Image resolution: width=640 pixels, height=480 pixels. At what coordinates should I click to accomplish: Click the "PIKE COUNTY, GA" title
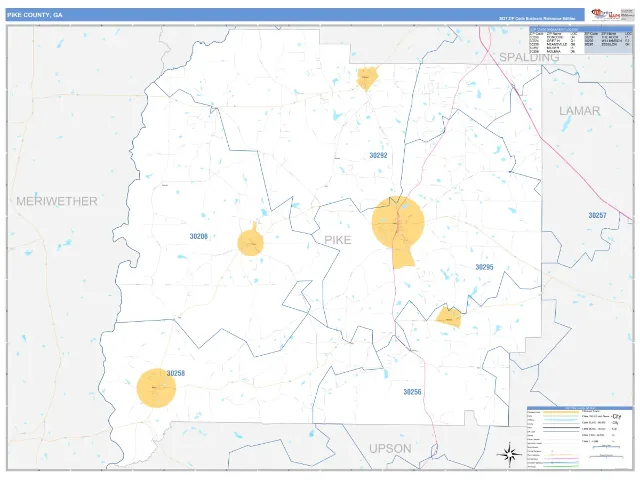35,15
